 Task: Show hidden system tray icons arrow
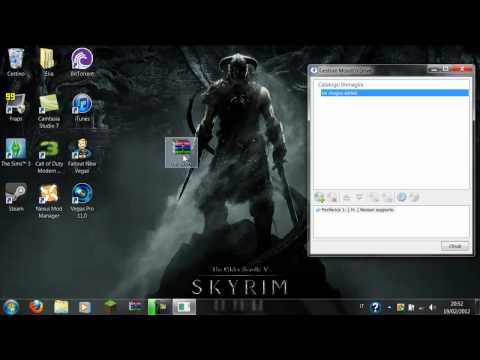pos(389,307)
